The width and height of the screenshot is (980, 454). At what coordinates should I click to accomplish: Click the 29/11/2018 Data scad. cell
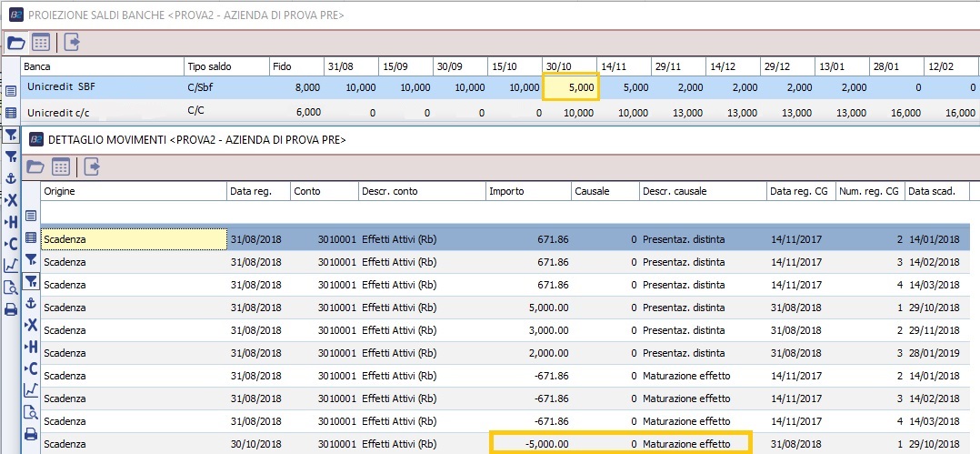coord(937,330)
